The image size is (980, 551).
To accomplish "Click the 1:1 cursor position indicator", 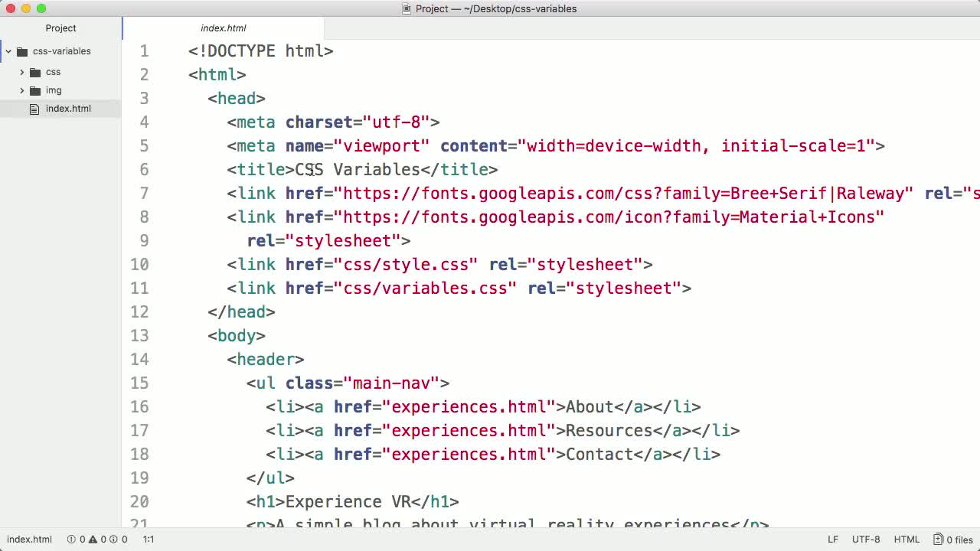I will click(149, 540).
